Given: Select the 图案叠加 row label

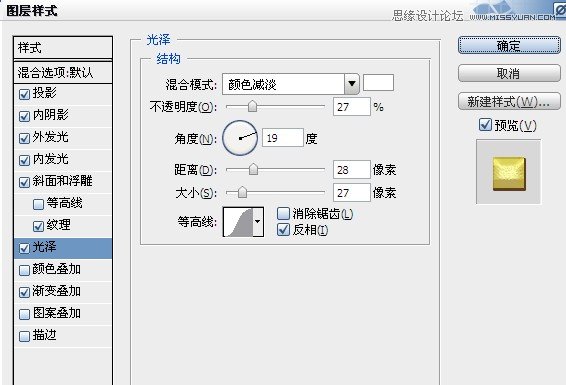Looking at the screenshot, I should [x=57, y=313].
